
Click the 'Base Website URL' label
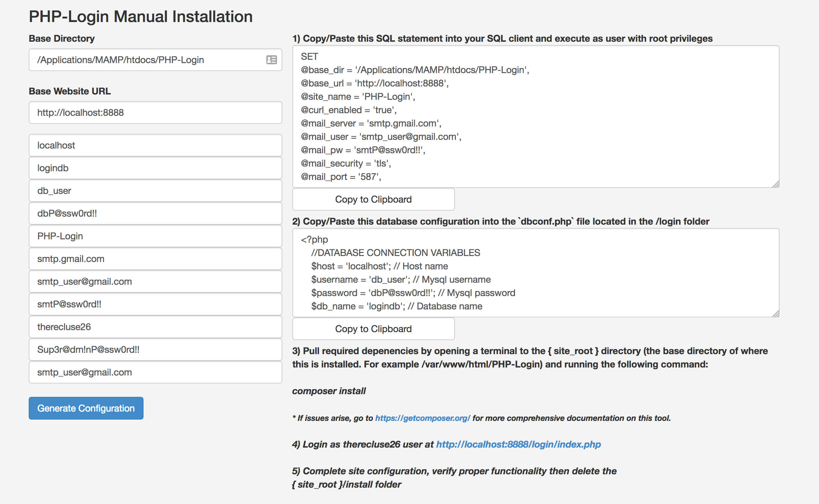[x=70, y=91]
